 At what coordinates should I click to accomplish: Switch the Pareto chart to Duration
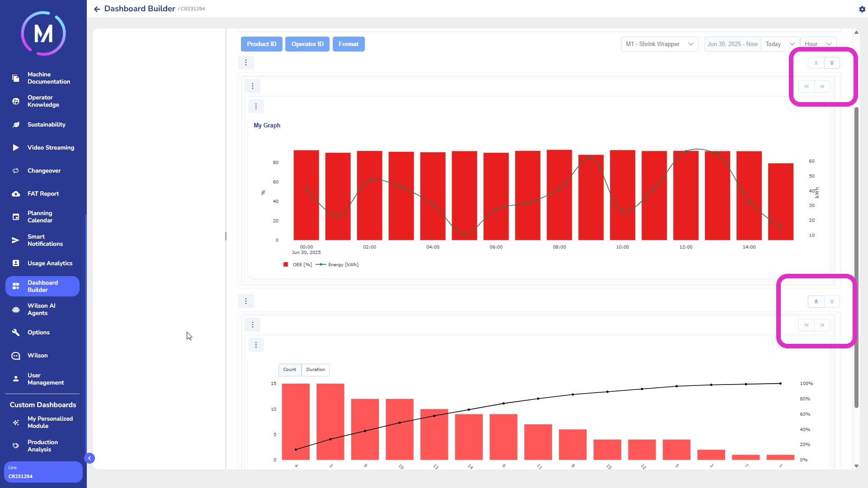[315, 370]
